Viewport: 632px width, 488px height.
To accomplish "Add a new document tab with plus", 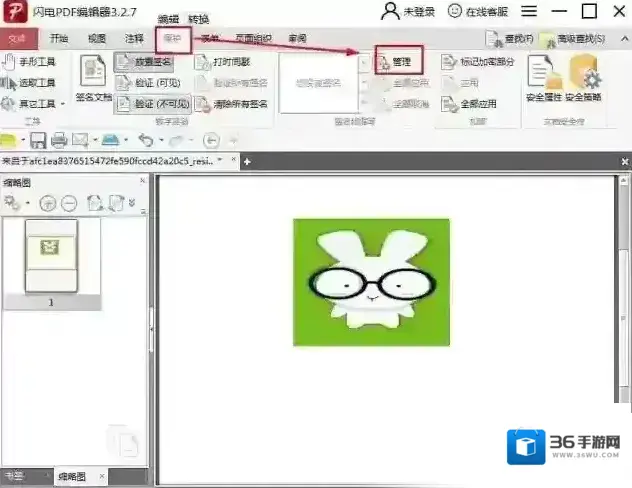I will tap(247, 161).
